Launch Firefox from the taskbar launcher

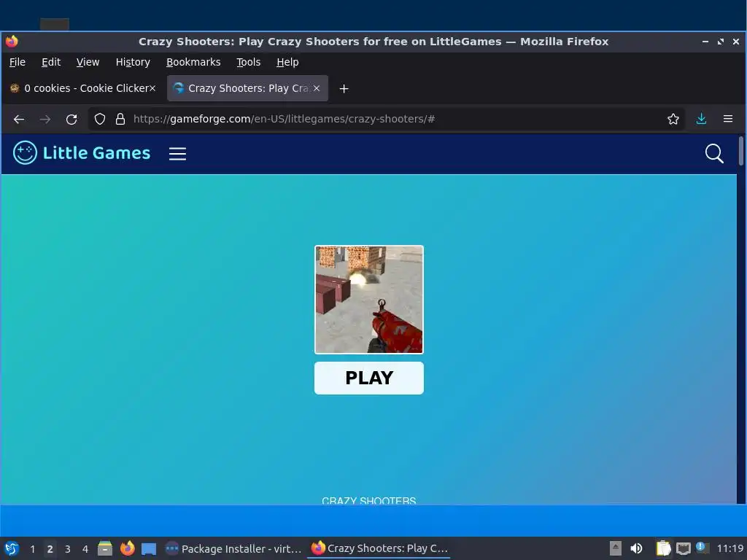tap(127, 548)
